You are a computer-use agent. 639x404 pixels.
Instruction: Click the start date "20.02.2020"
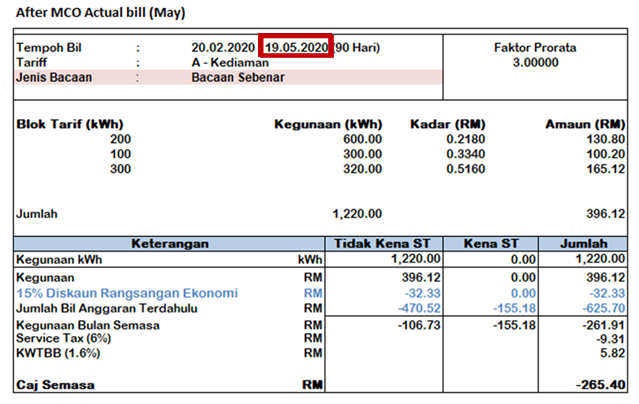pyautogui.click(x=223, y=48)
